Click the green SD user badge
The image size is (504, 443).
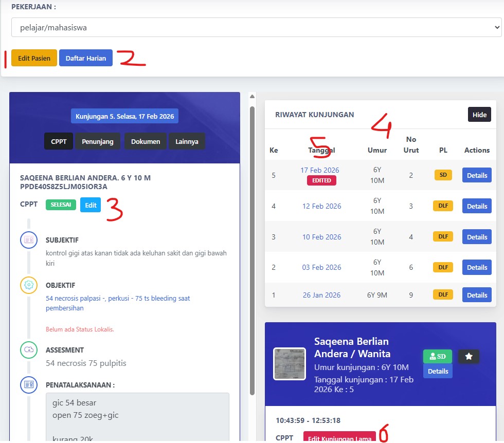pos(437,356)
